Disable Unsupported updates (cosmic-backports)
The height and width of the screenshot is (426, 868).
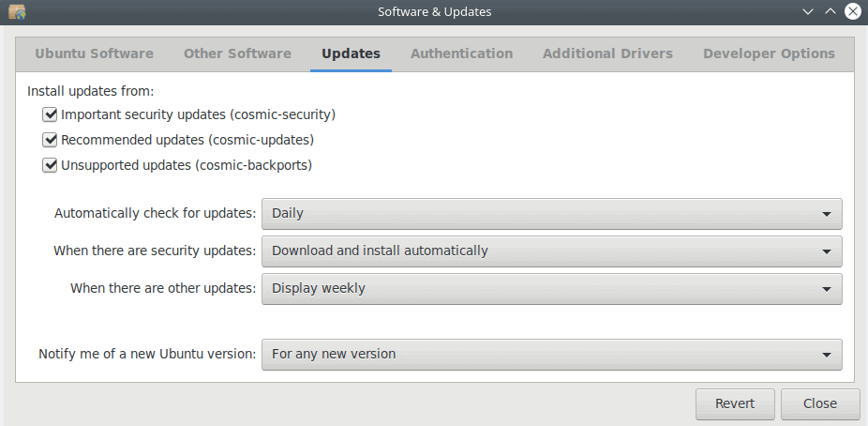point(50,165)
